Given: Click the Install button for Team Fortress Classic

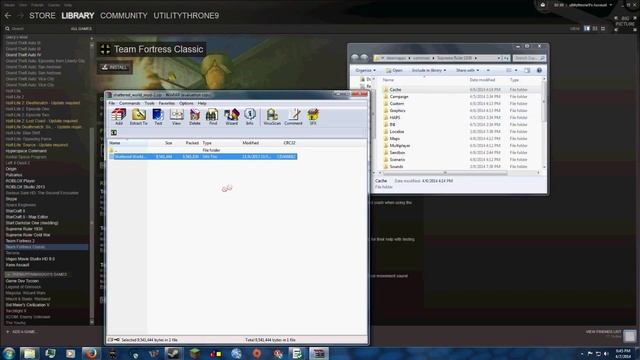Looking at the screenshot, I should (115, 67).
